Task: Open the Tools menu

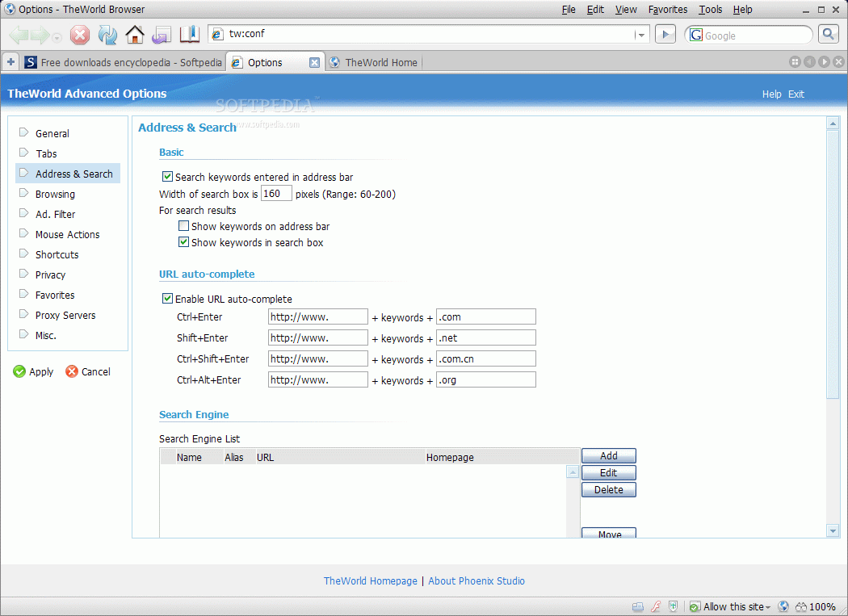Action: coord(710,10)
